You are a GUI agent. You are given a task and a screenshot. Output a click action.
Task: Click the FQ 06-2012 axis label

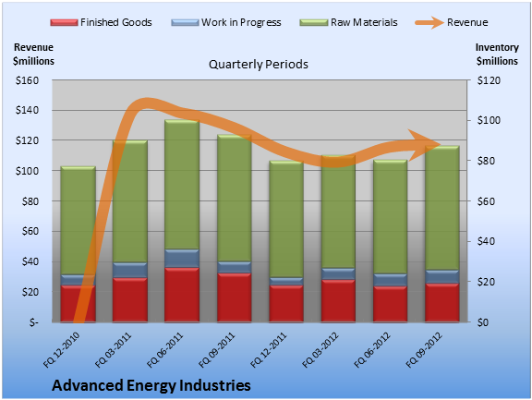tap(372, 350)
